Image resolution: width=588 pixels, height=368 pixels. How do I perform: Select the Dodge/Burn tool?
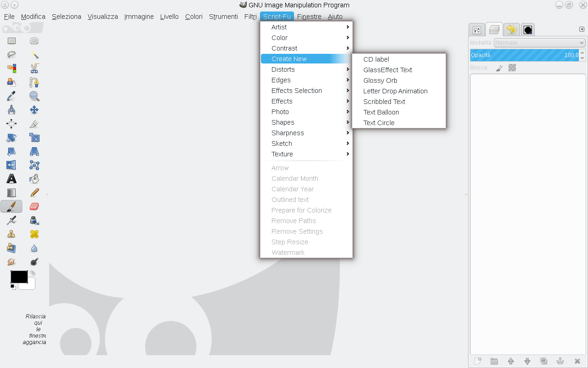click(x=34, y=262)
